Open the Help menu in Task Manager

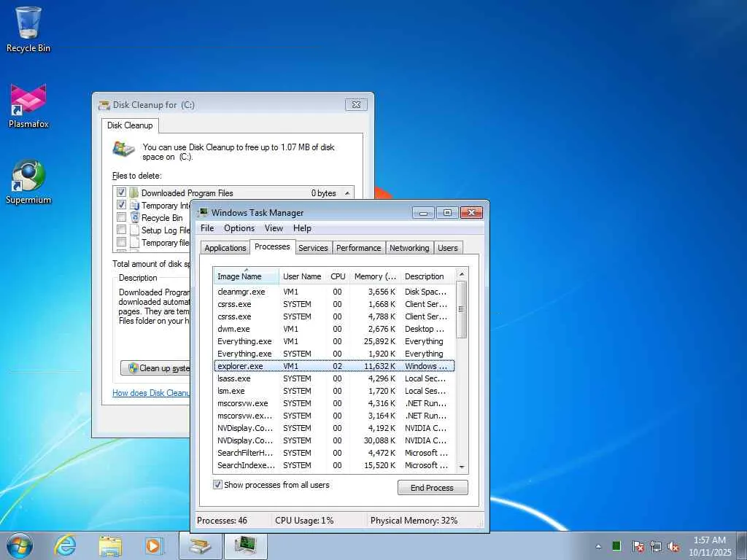(x=302, y=228)
